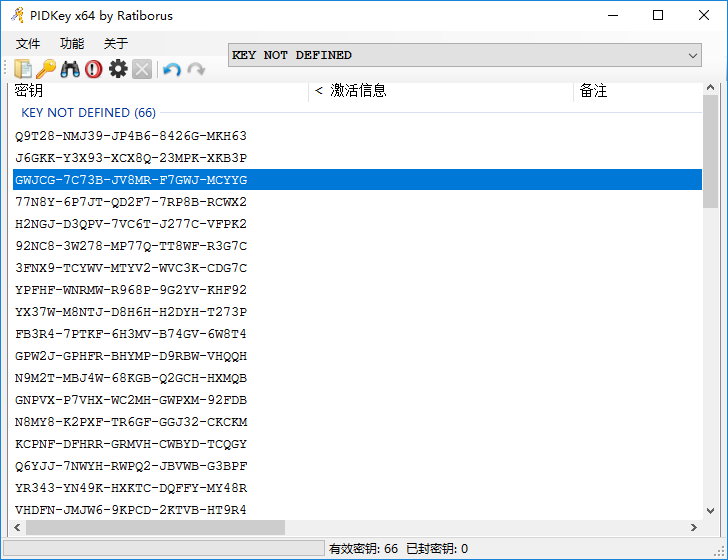
Task: Select key J6GKK-Y3X93-XCX8Q-23MPK-XKB3P
Action: pos(131,158)
